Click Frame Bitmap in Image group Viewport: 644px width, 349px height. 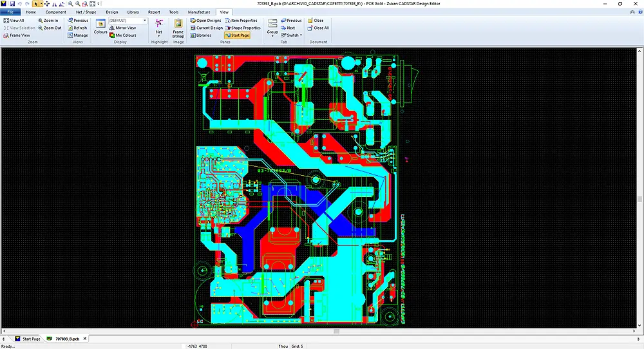178,28
